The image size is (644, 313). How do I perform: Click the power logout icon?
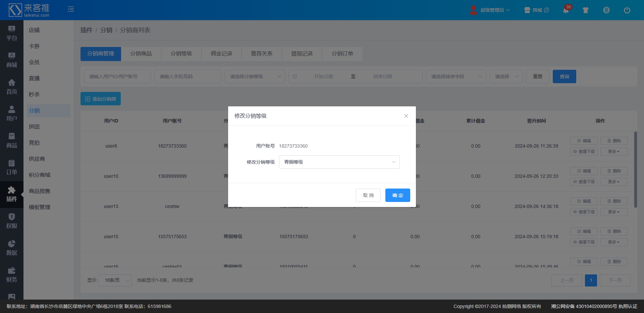[x=627, y=10]
